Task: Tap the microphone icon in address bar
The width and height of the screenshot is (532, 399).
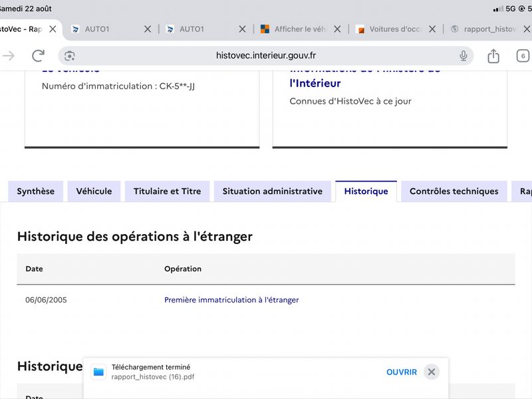Action: [x=463, y=56]
